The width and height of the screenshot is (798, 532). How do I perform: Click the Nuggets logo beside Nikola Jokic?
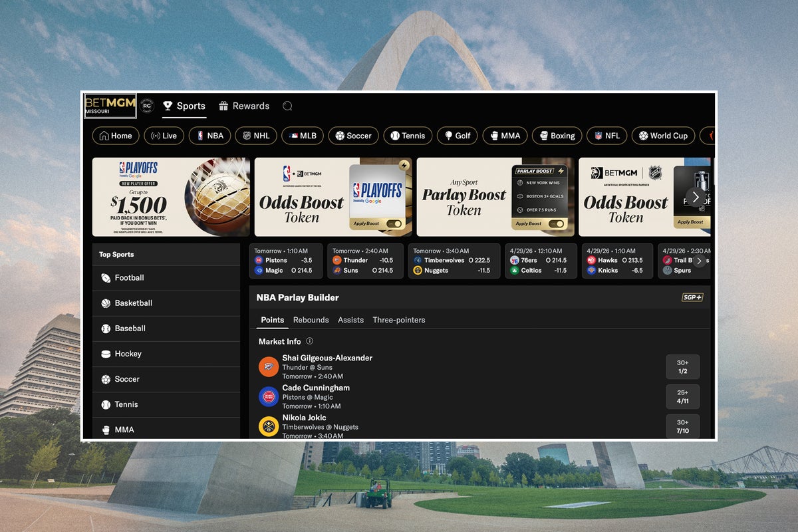[269, 426]
